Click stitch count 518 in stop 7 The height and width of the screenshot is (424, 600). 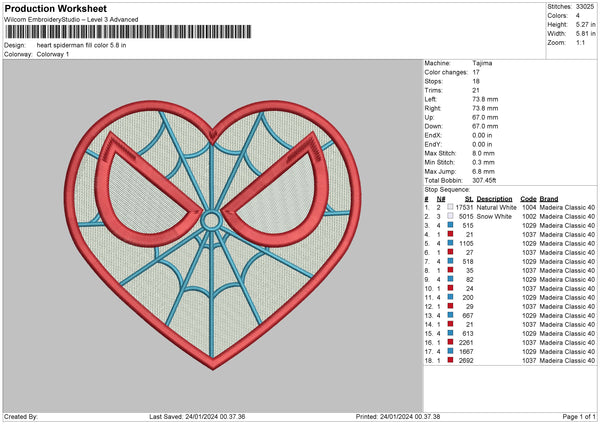coord(468,261)
